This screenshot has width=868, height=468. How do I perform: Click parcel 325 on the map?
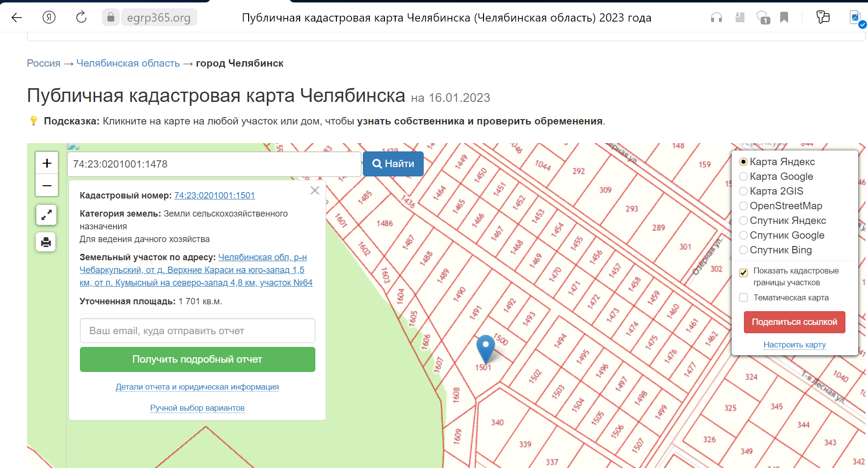point(730,408)
